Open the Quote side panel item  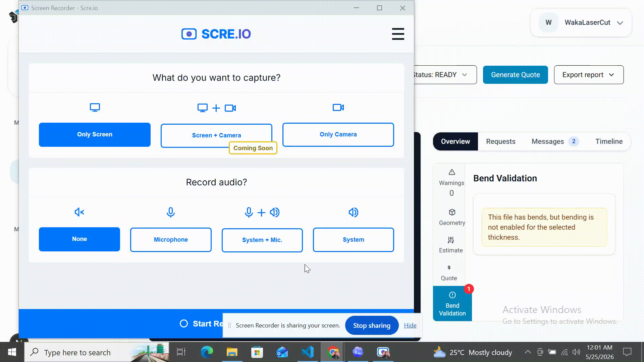click(x=449, y=273)
